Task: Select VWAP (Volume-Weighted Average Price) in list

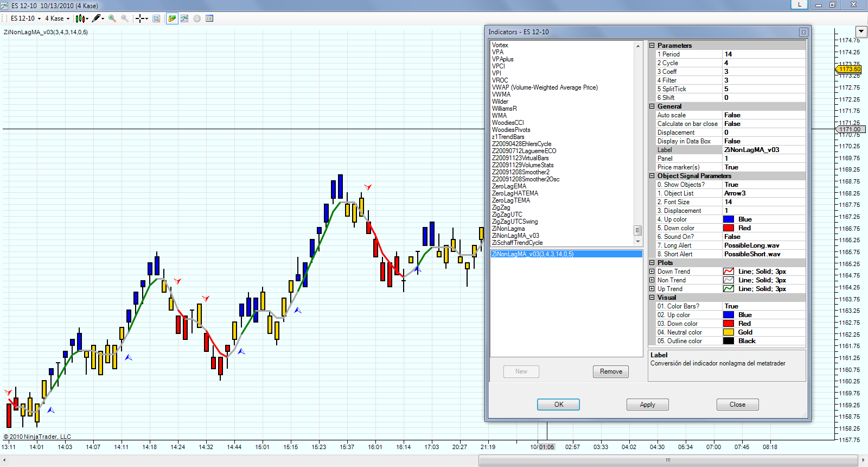Action: click(545, 87)
